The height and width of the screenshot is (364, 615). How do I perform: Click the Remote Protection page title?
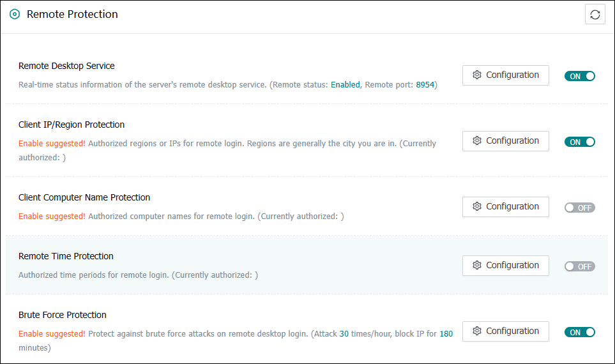[72, 14]
